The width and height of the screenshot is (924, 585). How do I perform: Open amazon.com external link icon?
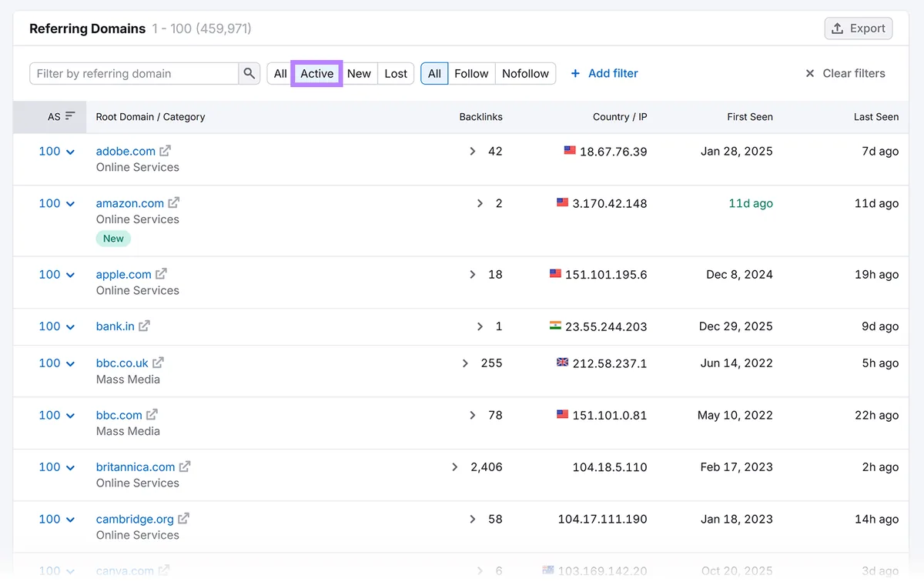[x=174, y=203]
